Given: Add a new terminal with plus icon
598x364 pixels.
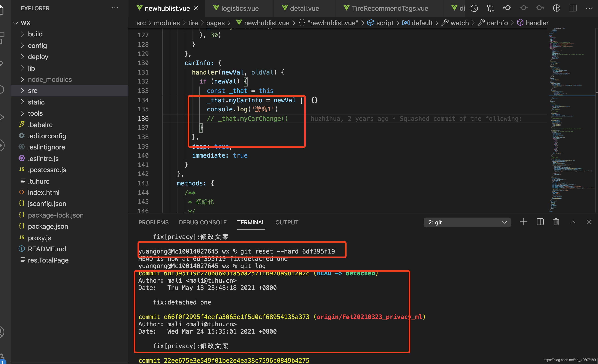Looking at the screenshot, I should pos(523,222).
